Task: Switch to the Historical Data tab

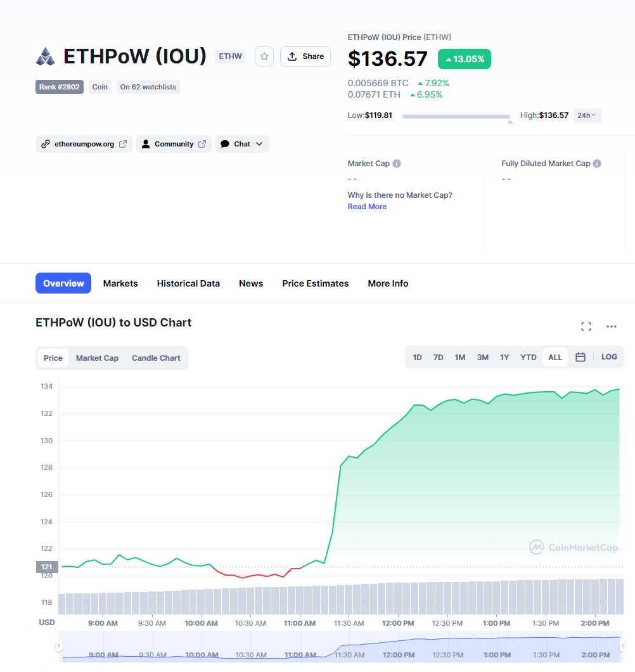Action: (188, 283)
